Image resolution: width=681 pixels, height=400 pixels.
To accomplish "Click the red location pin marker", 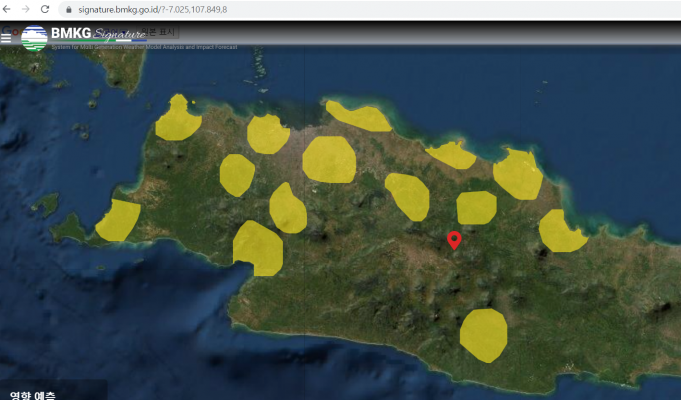I will click(454, 239).
